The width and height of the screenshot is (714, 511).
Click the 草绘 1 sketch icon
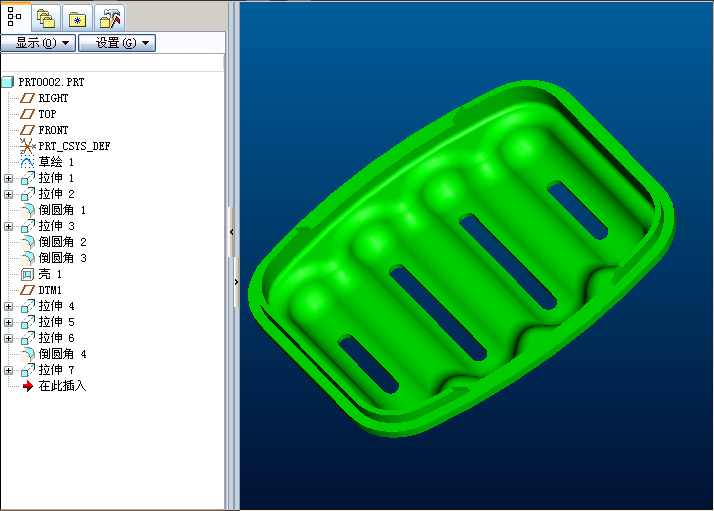click(27, 162)
